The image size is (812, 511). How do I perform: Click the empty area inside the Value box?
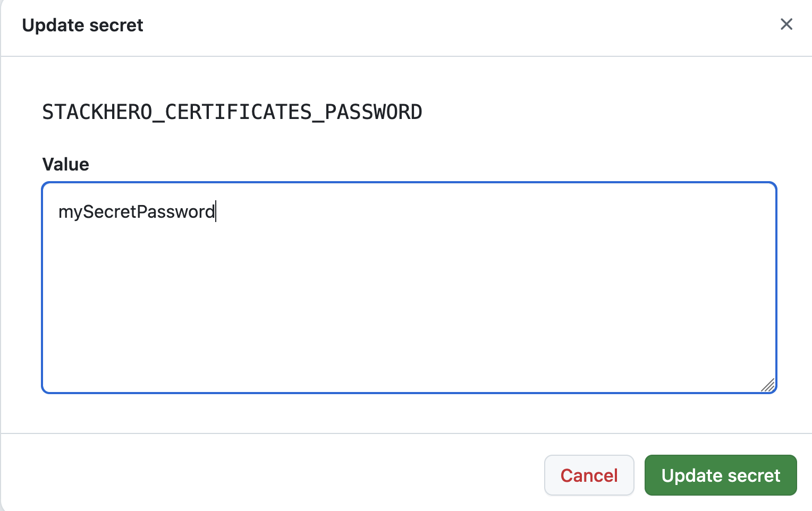coord(409,308)
